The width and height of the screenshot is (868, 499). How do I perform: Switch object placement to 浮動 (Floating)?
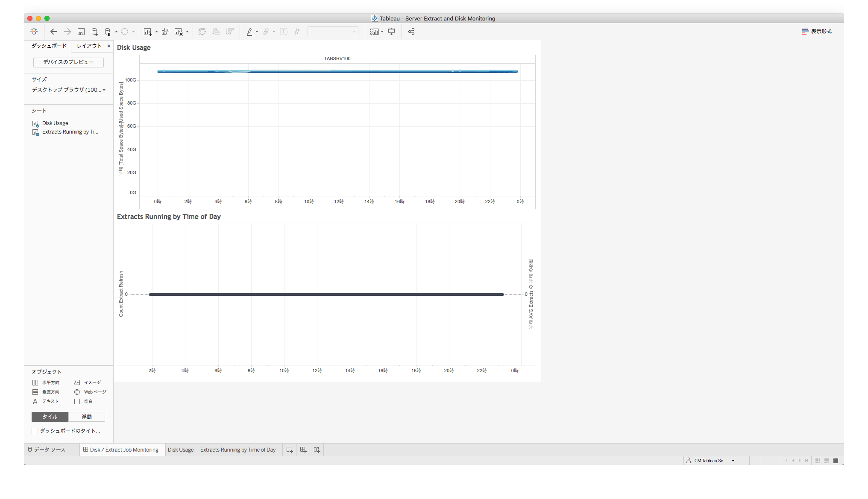pyautogui.click(x=87, y=417)
